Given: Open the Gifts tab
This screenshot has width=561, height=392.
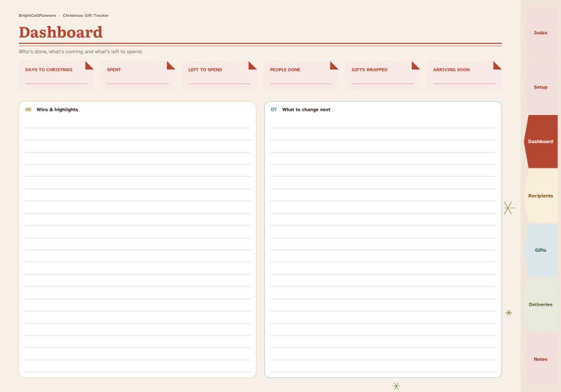Looking at the screenshot, I should tap(541, 250).
